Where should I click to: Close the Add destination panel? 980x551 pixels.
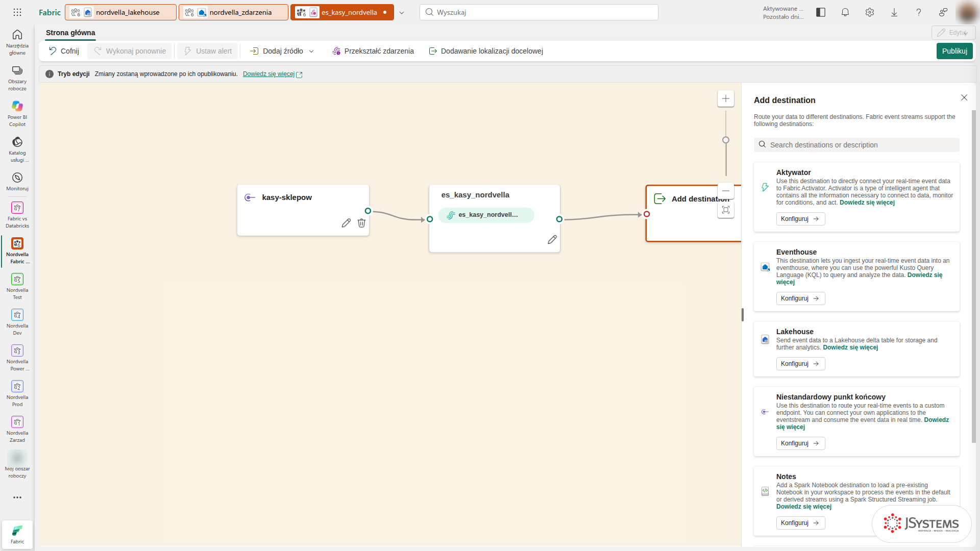pyautogui.click(x=964, y=97)
